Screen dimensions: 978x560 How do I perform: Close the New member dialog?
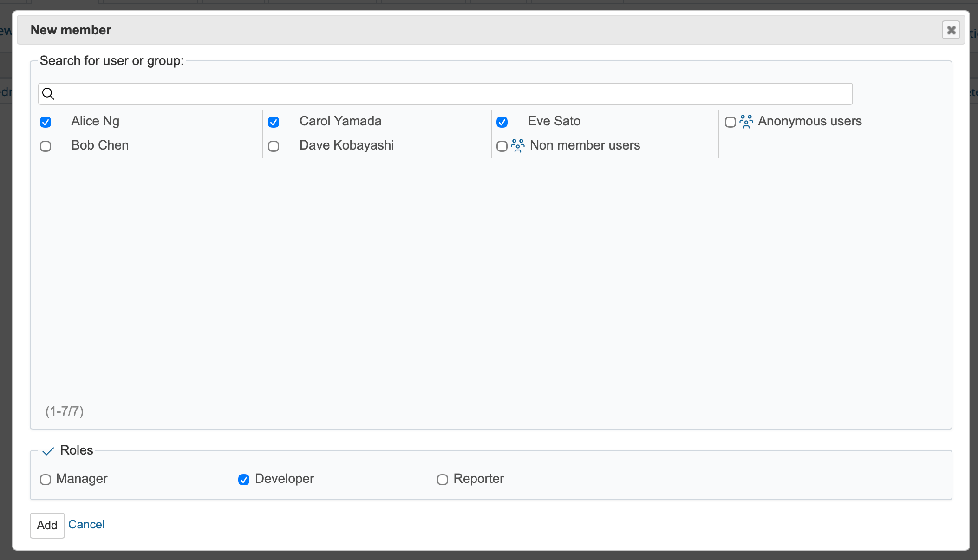[951, 30]
